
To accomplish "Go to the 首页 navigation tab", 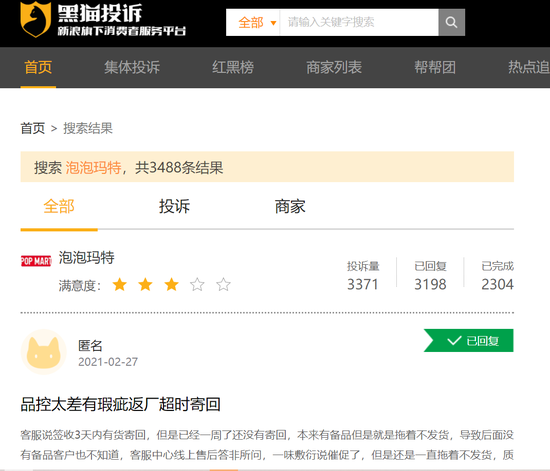I will [x=38, y=67].
